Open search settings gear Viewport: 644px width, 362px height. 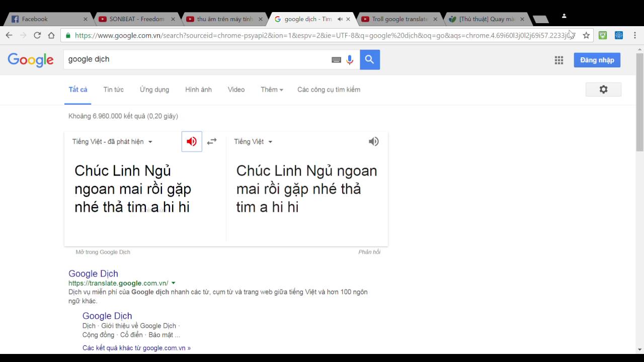(603, 89)
